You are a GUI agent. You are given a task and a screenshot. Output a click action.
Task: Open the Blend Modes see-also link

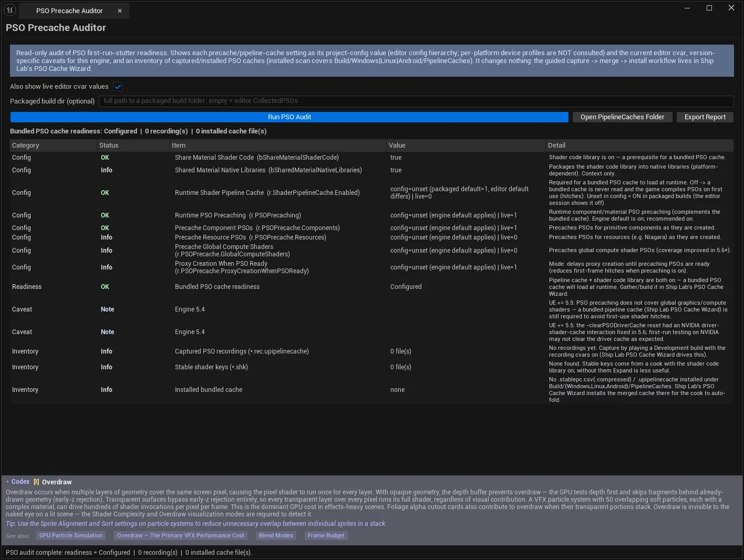pos(276,536)
